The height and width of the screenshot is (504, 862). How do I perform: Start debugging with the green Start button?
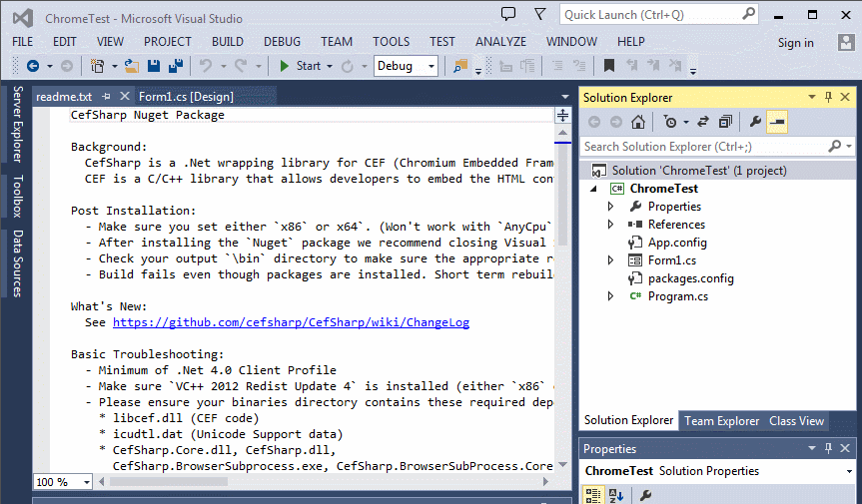301,66
